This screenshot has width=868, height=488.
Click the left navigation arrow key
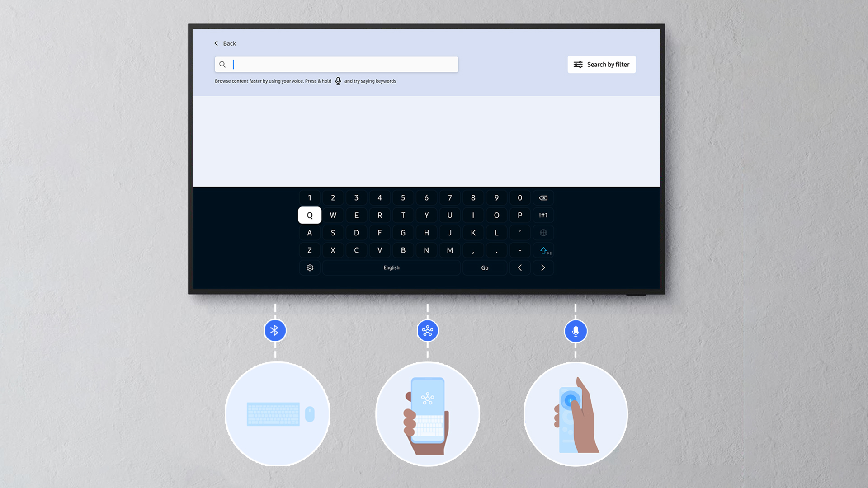[519, 267]
